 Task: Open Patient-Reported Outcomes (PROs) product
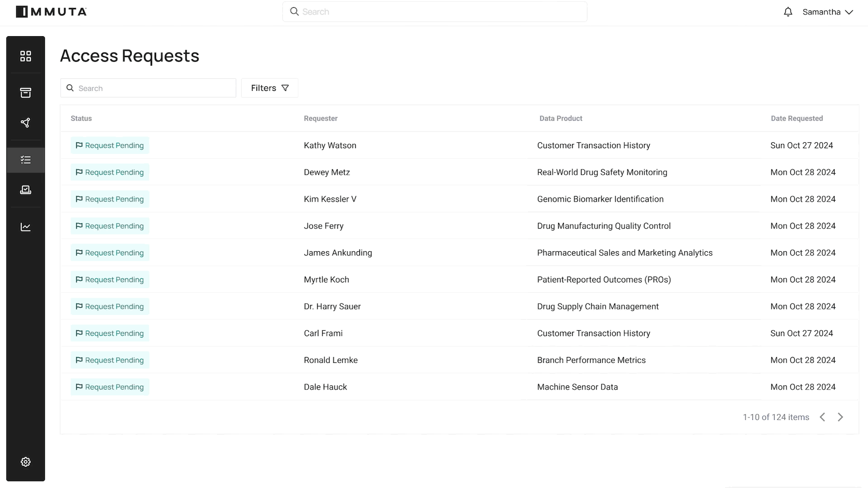tap(604, 280)
